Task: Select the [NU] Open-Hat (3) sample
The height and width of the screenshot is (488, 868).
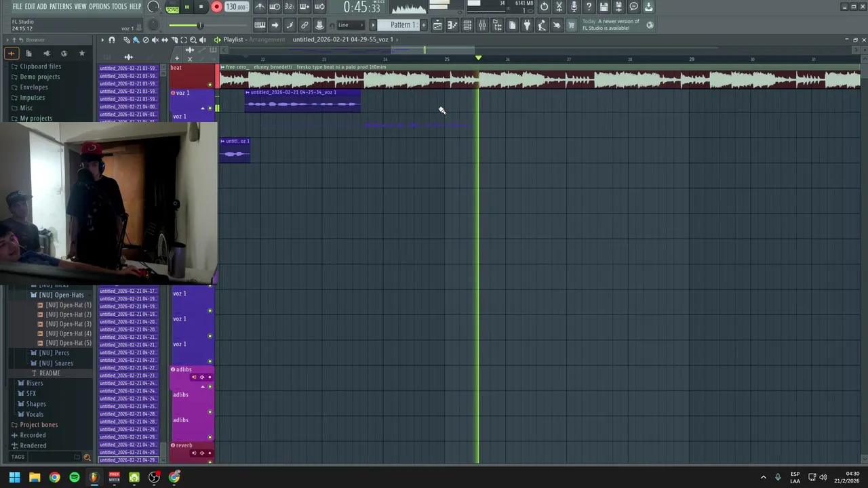Action: (68, 324)
